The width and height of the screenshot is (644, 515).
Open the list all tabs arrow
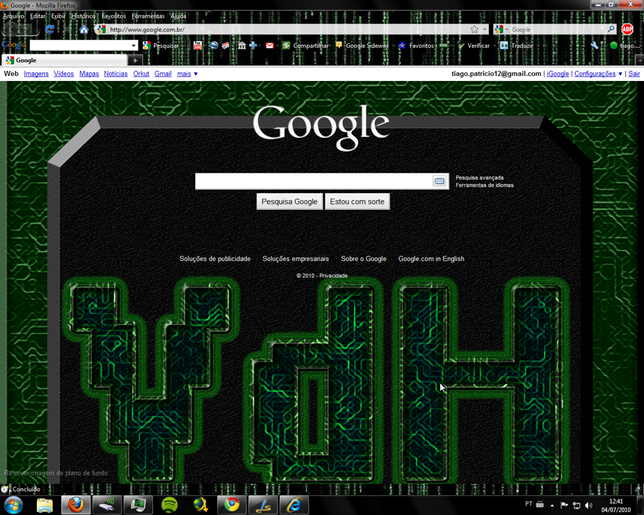pyautogui.click(x=639, y=60)
